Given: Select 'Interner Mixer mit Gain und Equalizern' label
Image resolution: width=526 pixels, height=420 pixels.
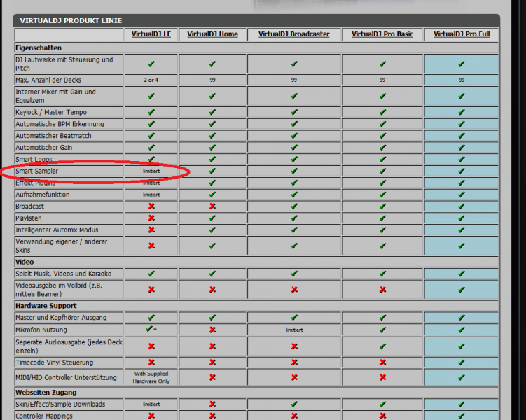Looking at the screenshot, I should [56, 96].
